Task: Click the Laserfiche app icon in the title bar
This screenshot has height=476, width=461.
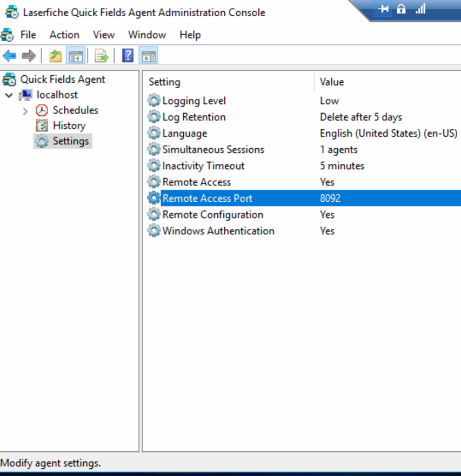Action: coord(12,12)
